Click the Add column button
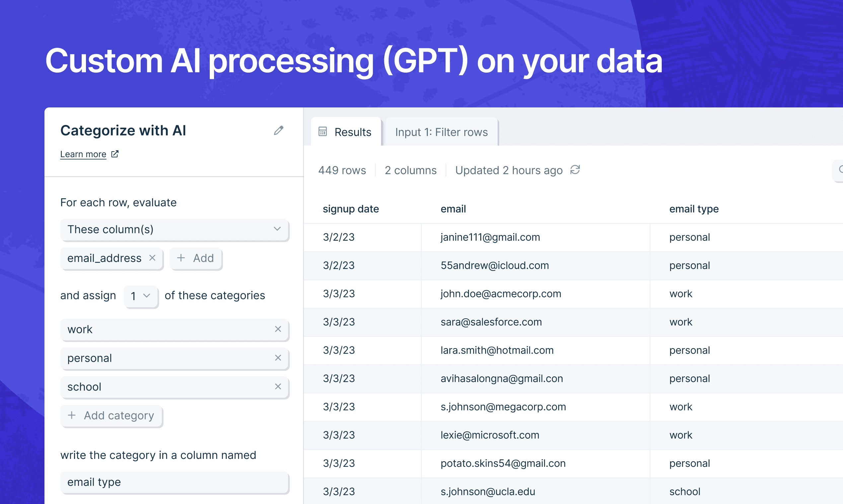This screenshot has height=504, width=843. pos(196,258)
